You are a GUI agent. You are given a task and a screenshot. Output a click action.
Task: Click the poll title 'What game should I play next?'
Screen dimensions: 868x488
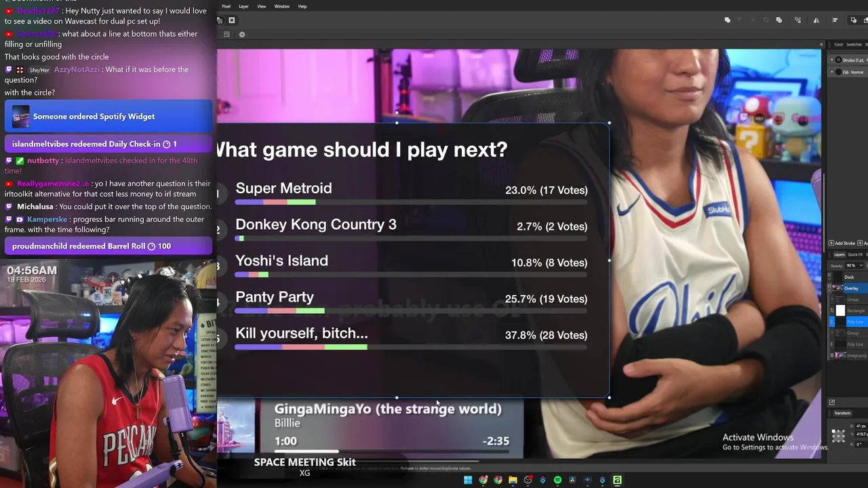point(361,150)
